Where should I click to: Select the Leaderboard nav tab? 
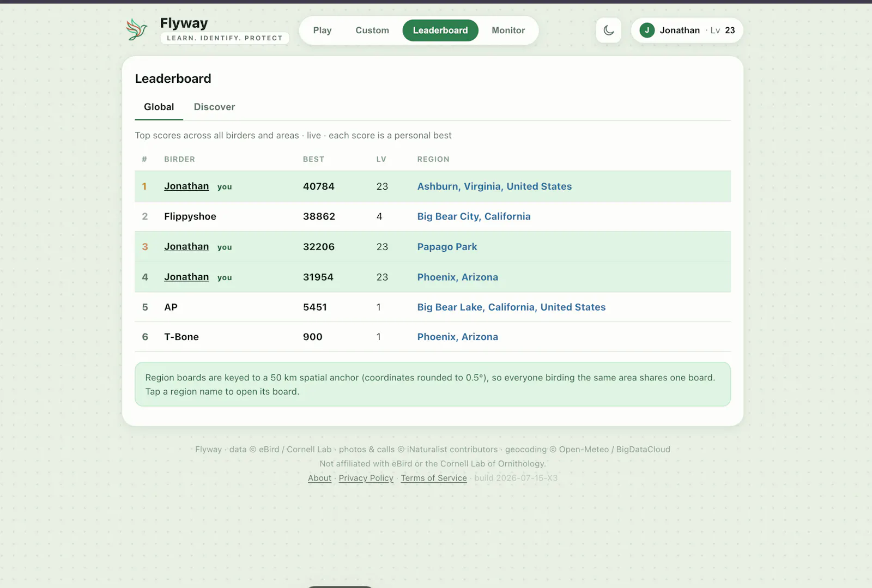click(440, 31)
